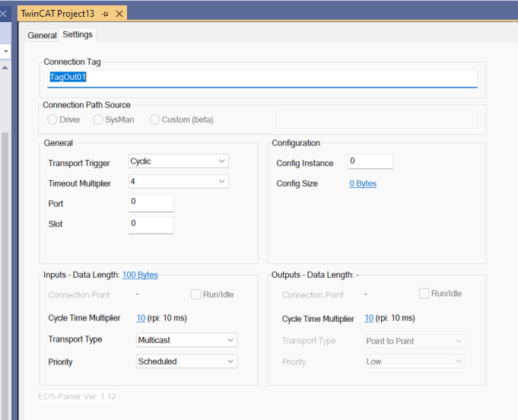Screen dimensions: 518x420
Task: Click the custom connection path field
Action: [377, 119]
